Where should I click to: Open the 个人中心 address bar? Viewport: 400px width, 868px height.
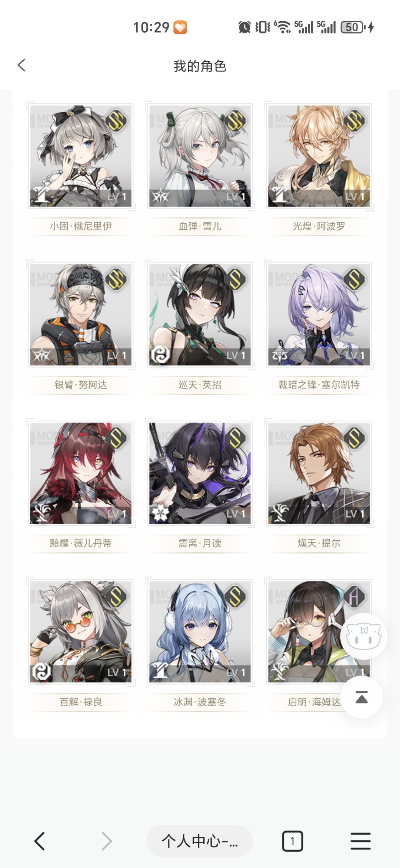200,841
